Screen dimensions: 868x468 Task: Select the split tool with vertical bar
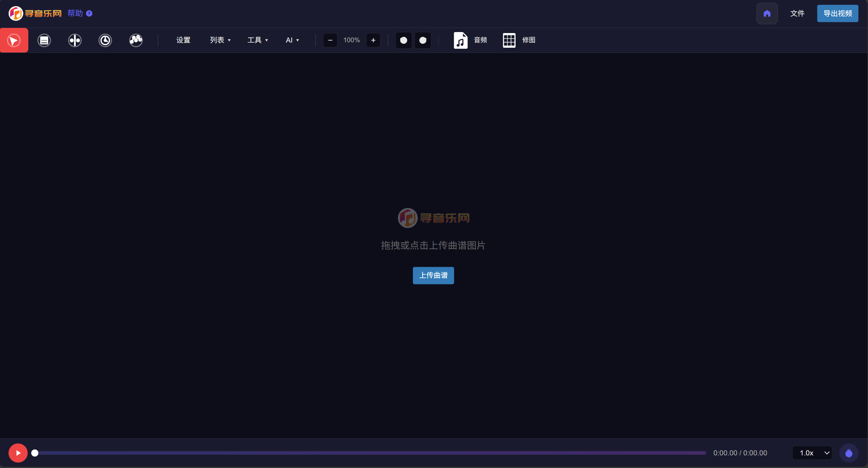click(x=75, y=40)
